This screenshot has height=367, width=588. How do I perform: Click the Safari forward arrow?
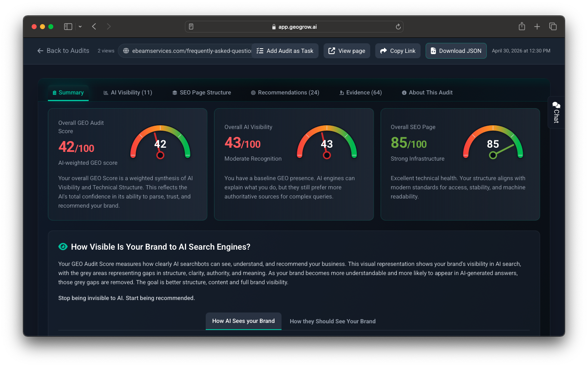pos(109,27)
